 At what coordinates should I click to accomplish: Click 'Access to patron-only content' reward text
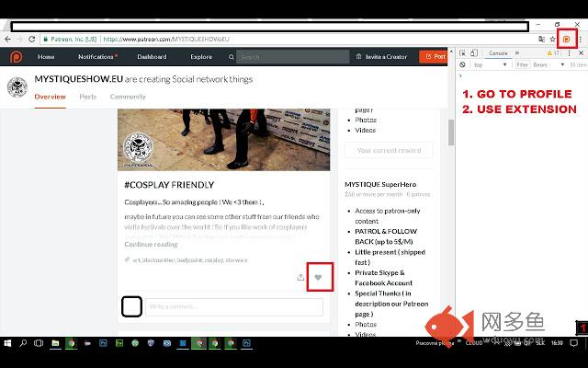388,216
